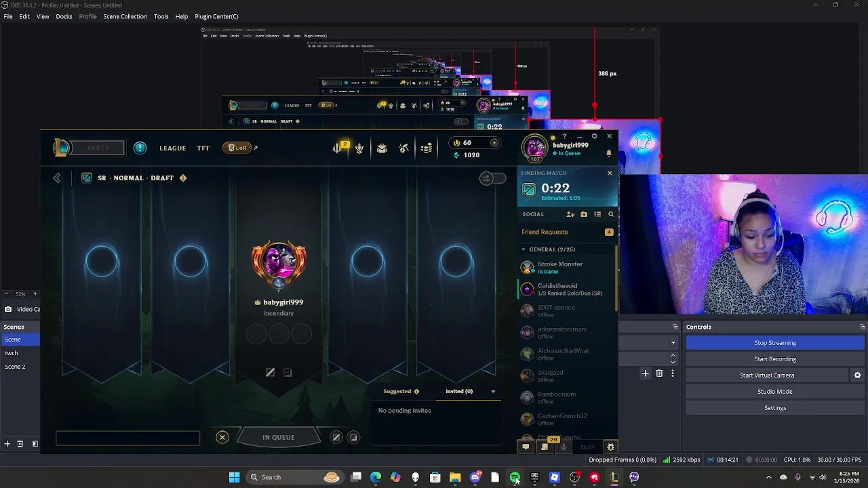Expand the Friend Requests section
Viewport: 868px width, 488px height.
click(x=567, y=232)
